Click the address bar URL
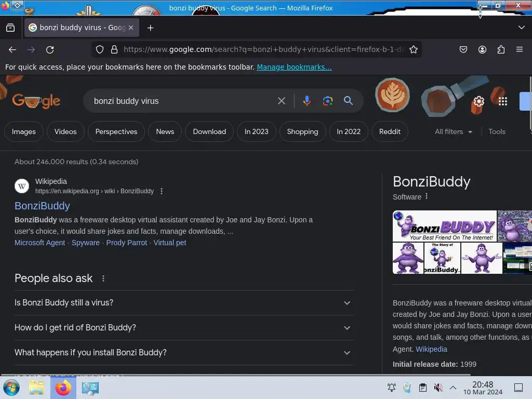Image resolution: width=532 pixels, height=399 pixels. (x=264, y=49)
